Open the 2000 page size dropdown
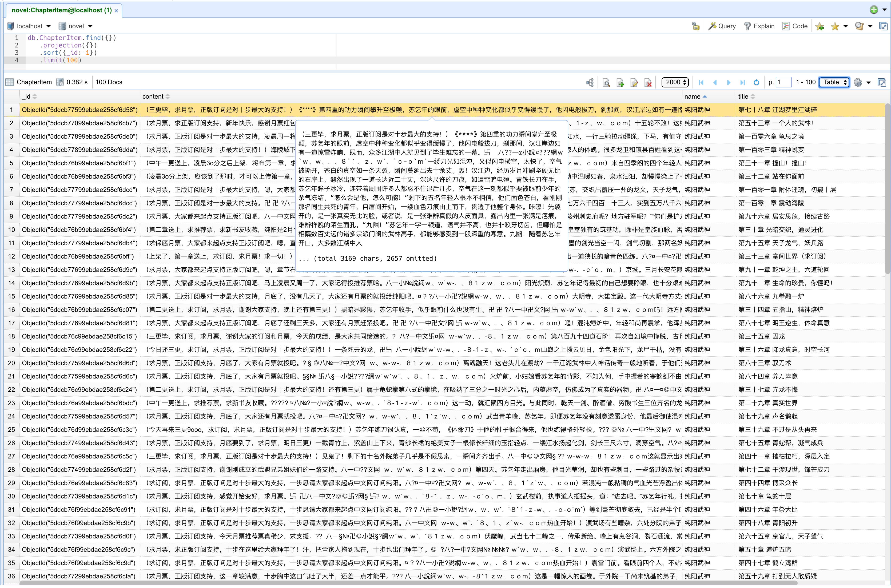Screen dimensions: 891x588 coord(675,82)
